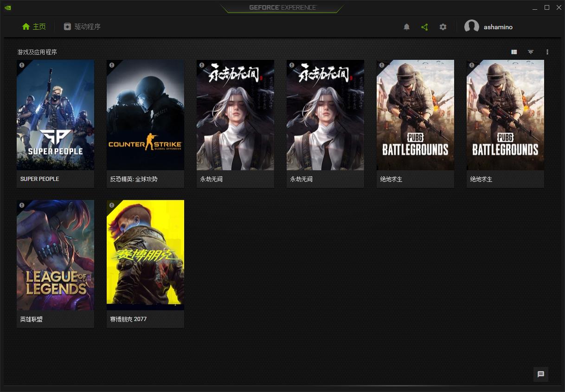565x392 pixels.
Task: Toggle the grid/list view layout icon
Action: (514, 52)
